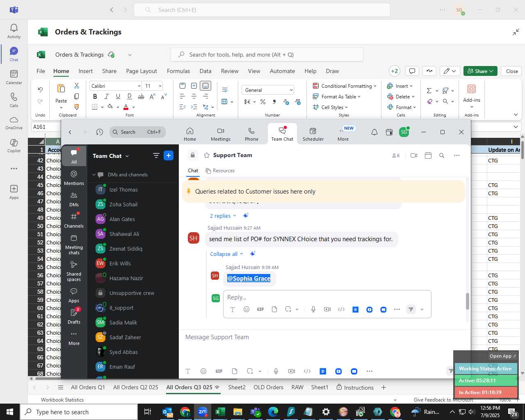Expand the 2 replies thread

(x=223, y=216)
